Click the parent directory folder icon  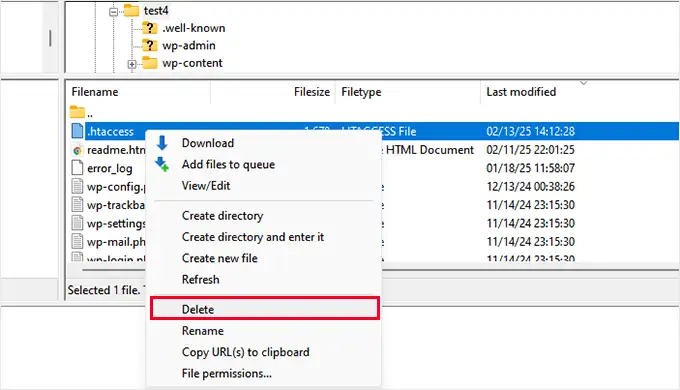(77, 112)
